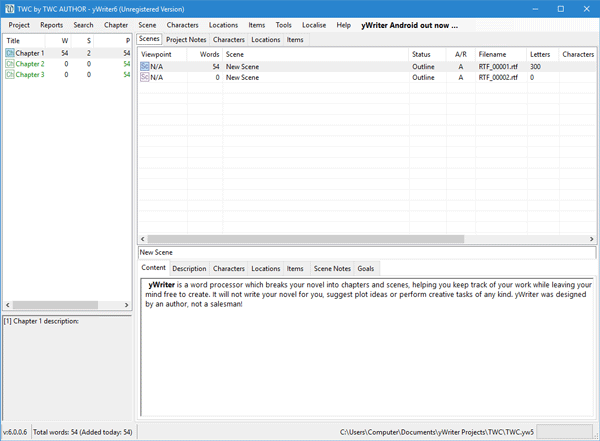Select the scene row with 54 words
Viewport: 600px width, 441px height.
click(367, 67)
